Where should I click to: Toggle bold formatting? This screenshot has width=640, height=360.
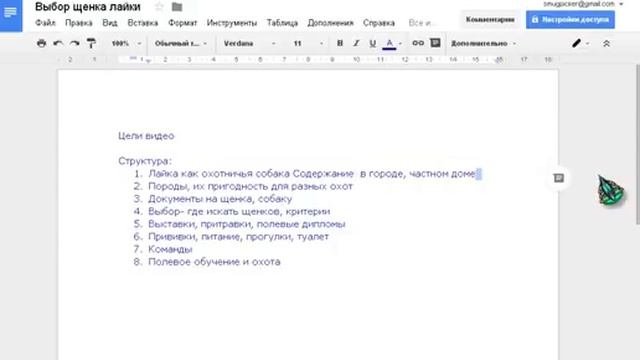[340, 43]
